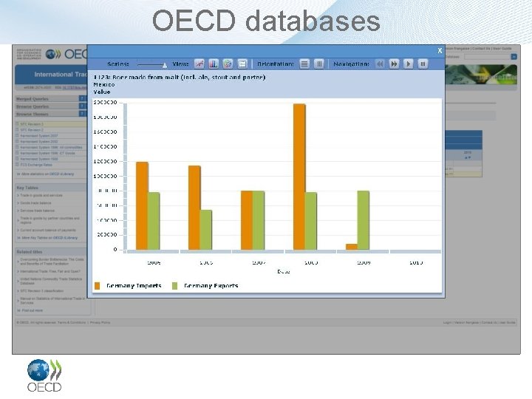This screenshot has height=399, width=532.
Task: Click the Germany Imports orange legend swatch
Action: coord(97,286)
